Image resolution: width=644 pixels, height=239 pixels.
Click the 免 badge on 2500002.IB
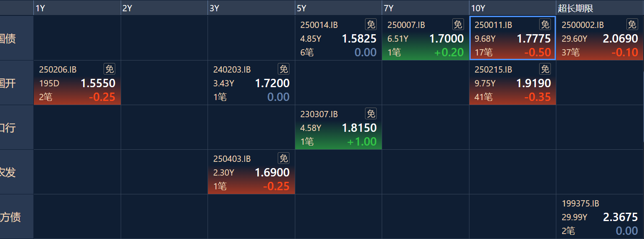coord(632,25)
